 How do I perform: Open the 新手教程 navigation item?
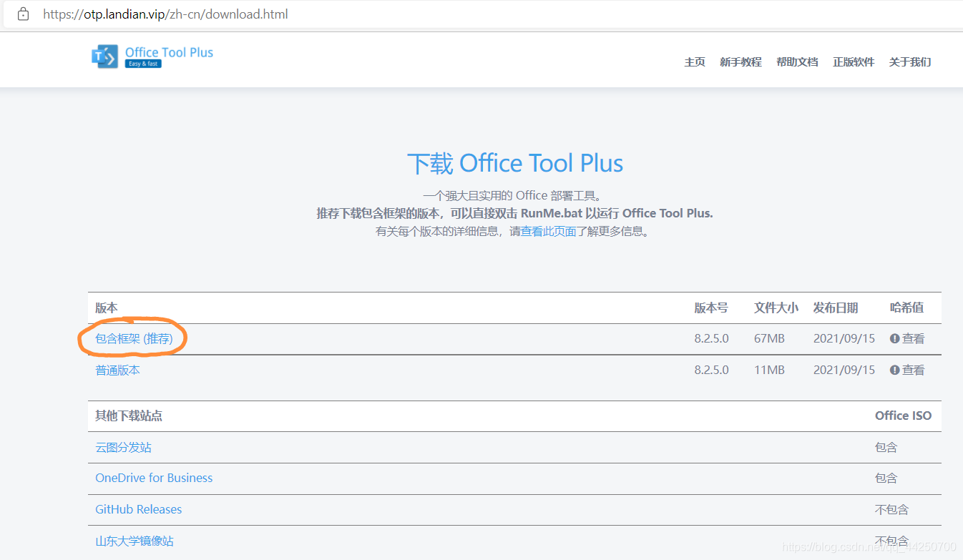[x=740, y=62]
